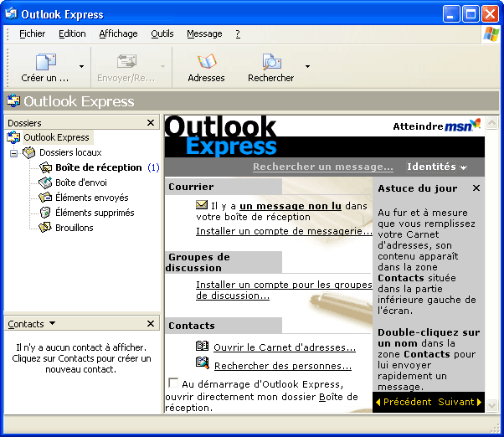504x437 pixels.
Task: Select Boîte d'envoi folder label
Action: [81, 183]
